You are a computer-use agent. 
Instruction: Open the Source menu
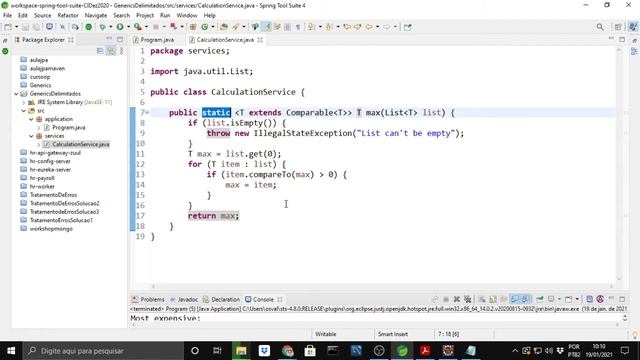tap(42, 15)
